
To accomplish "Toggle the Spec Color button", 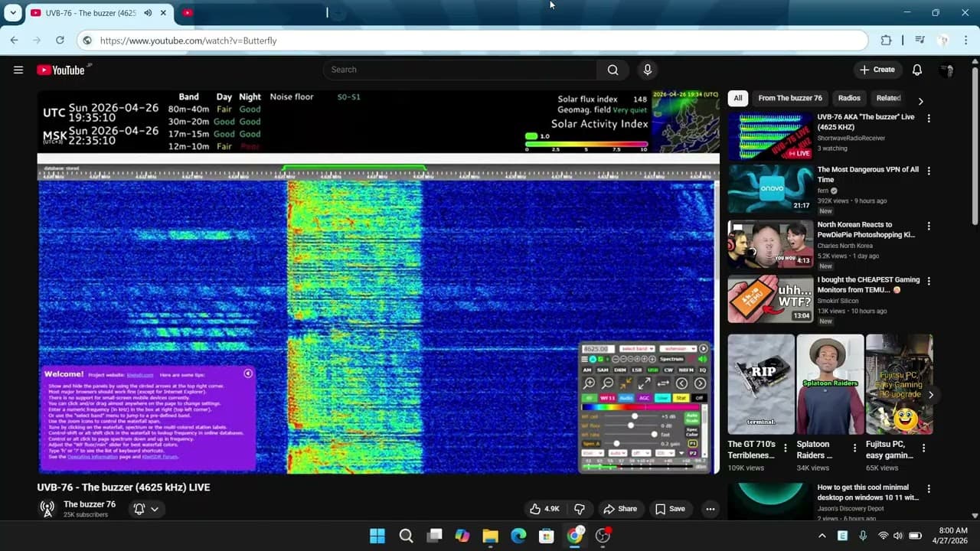I will click(x=692, y=432).
